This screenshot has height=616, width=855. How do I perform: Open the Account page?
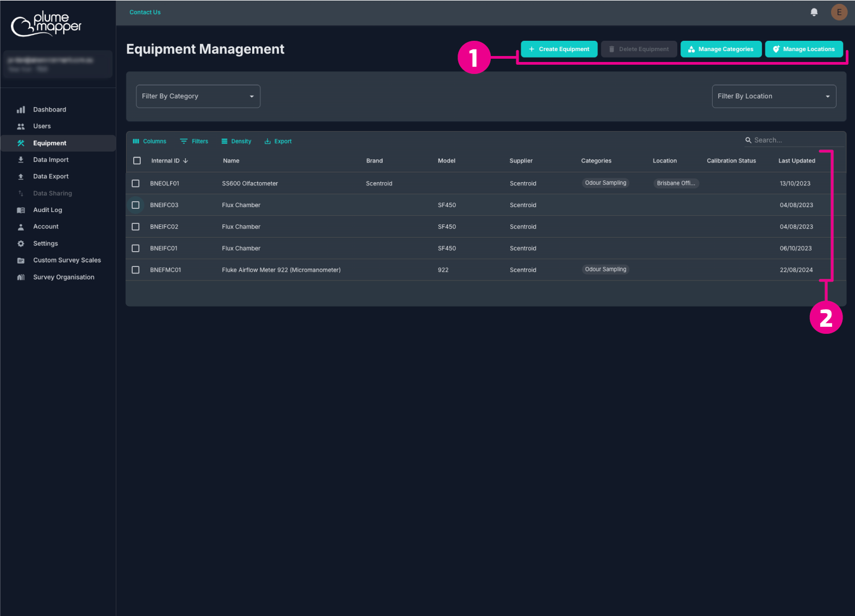46,227
